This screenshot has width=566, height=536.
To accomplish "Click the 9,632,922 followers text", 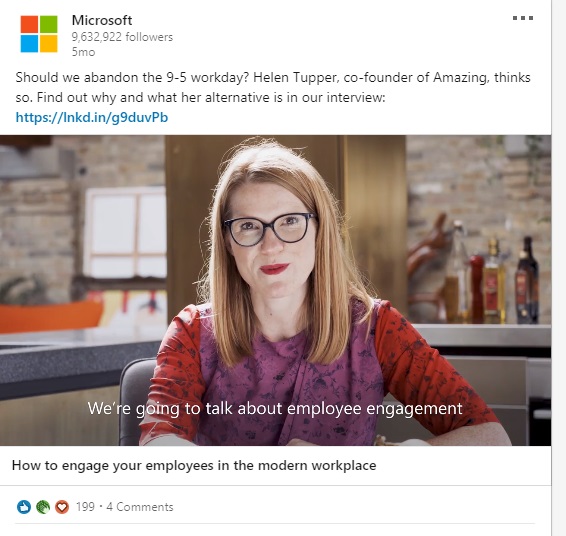I will tap(122, 37).
